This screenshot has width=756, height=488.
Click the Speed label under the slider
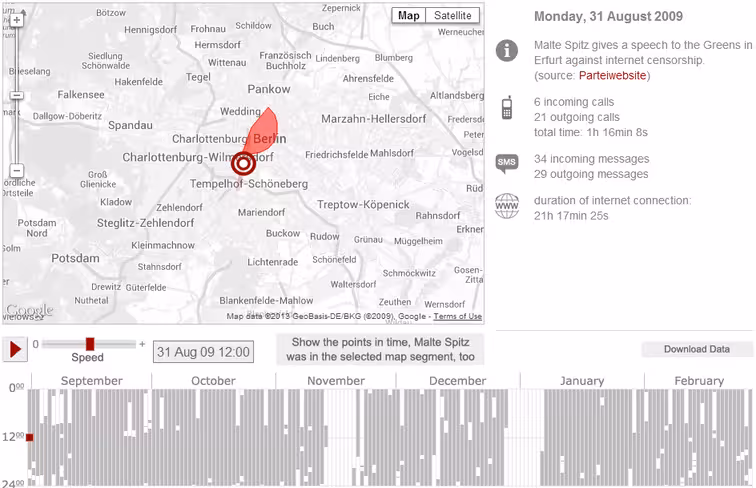click(x=87, y=357)
